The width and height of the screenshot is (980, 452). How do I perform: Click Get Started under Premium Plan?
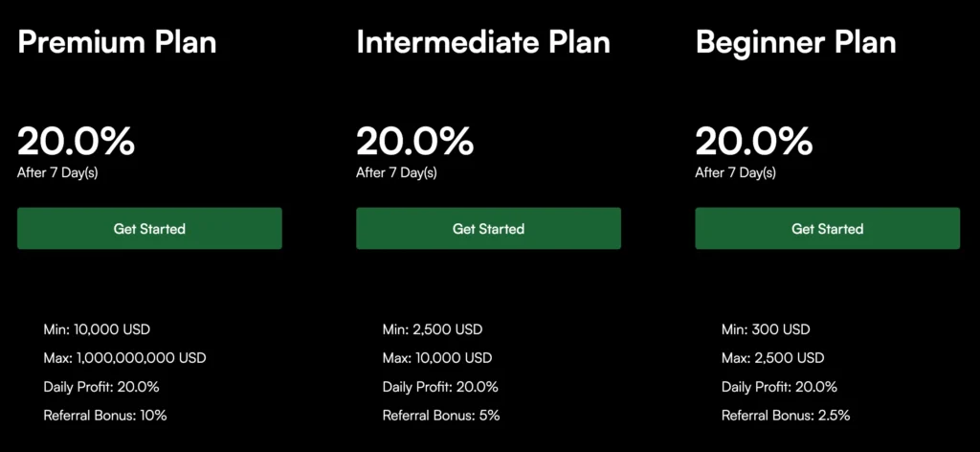pyautogui.click(x=149, y=229)
